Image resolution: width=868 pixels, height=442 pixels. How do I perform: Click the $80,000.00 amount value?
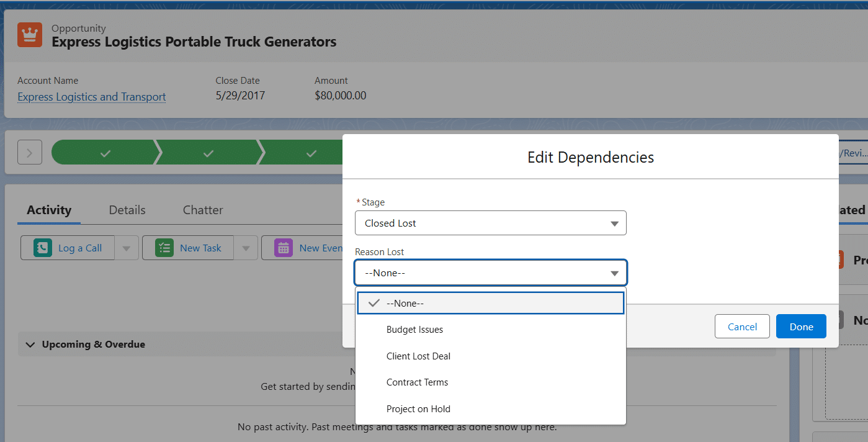point(341,96)
